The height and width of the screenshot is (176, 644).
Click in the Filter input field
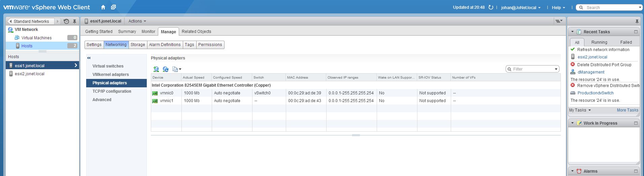coord(533,69)
